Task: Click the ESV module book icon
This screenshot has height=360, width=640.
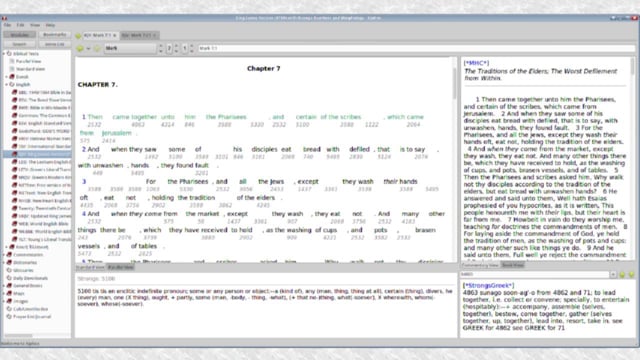Action: click(x=14, y=123)
